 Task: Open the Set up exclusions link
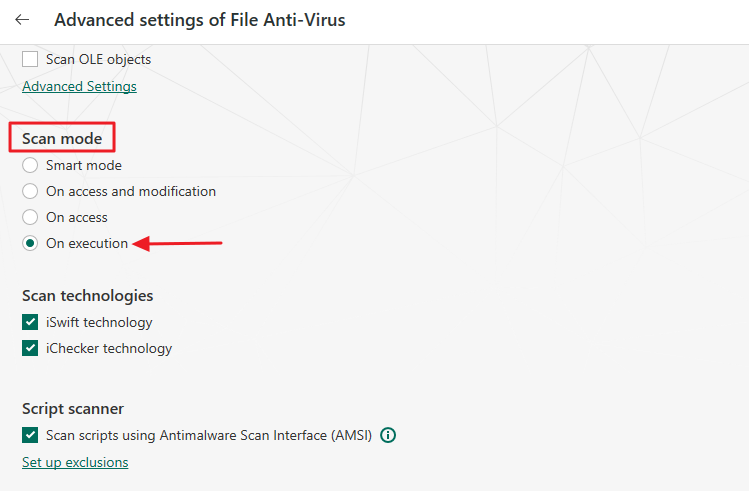tap(75, 462)
